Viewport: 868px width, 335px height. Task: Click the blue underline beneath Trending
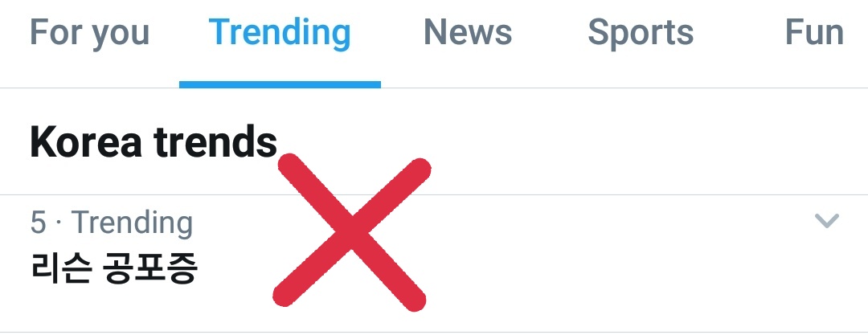pos(280,84)
